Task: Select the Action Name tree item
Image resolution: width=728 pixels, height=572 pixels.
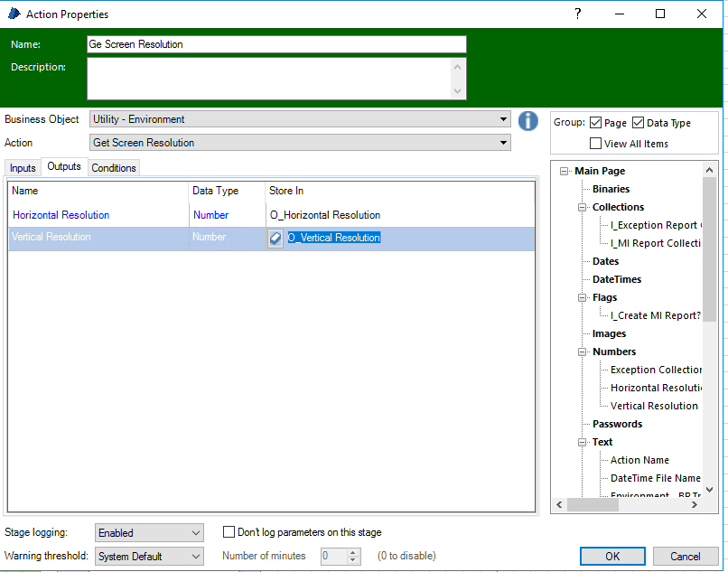Action: click(x=639, y=460)
